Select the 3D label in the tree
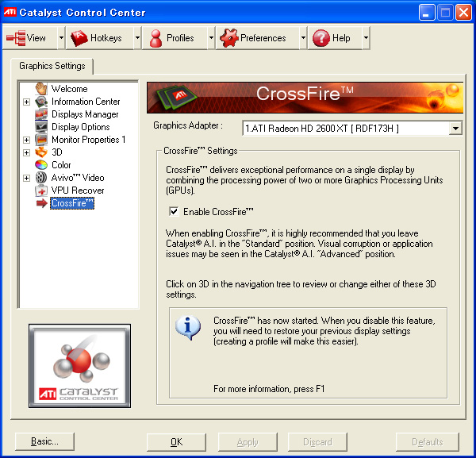Viewport: 476px width, 458px height. [x=57, y=152]
